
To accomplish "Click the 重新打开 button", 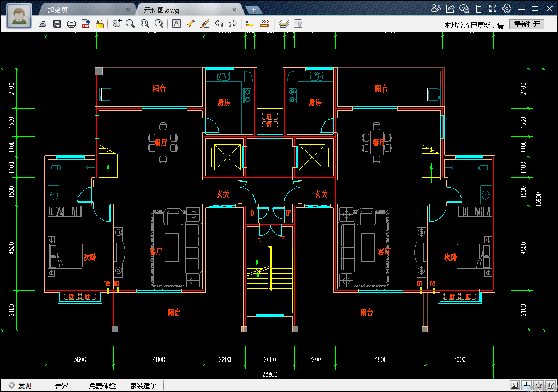I will tap(526, 24).
